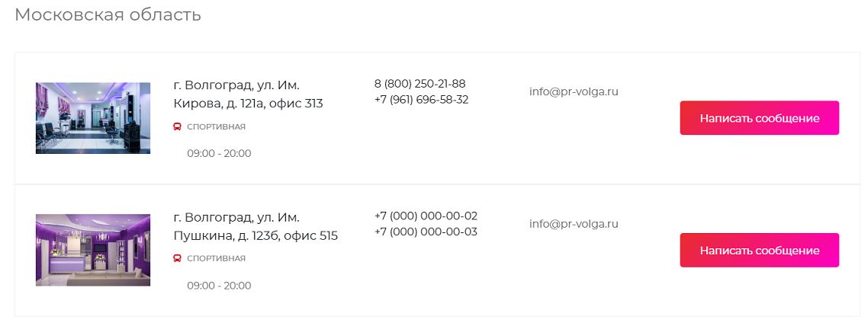Click Написать сообщение for the Кирова office
This screenshot has height=326, width=868.
point(760,118)
